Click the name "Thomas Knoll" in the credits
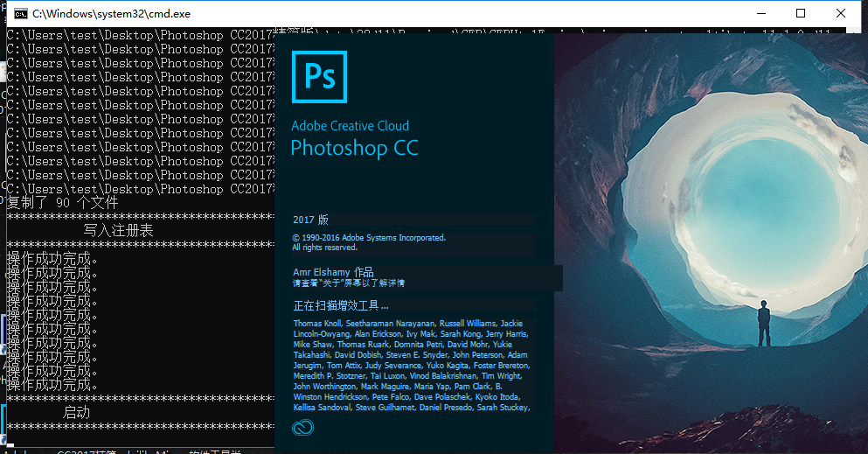 tap(317, 324)
